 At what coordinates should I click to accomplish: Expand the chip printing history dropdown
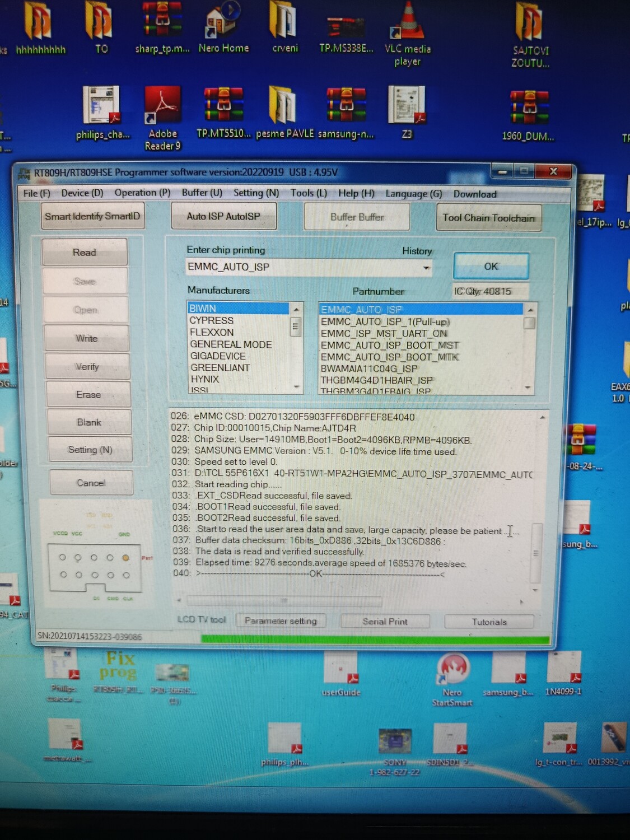(427, 268)
